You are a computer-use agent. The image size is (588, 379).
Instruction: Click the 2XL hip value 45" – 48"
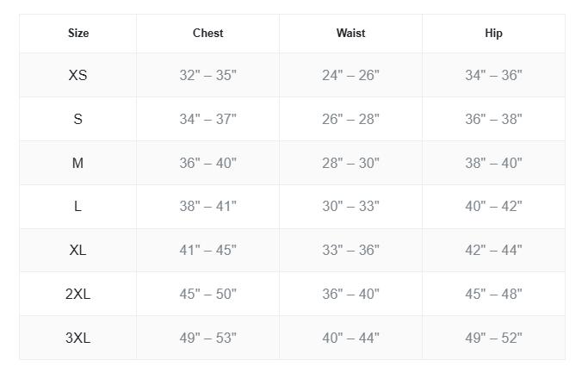tap(493, 295)
